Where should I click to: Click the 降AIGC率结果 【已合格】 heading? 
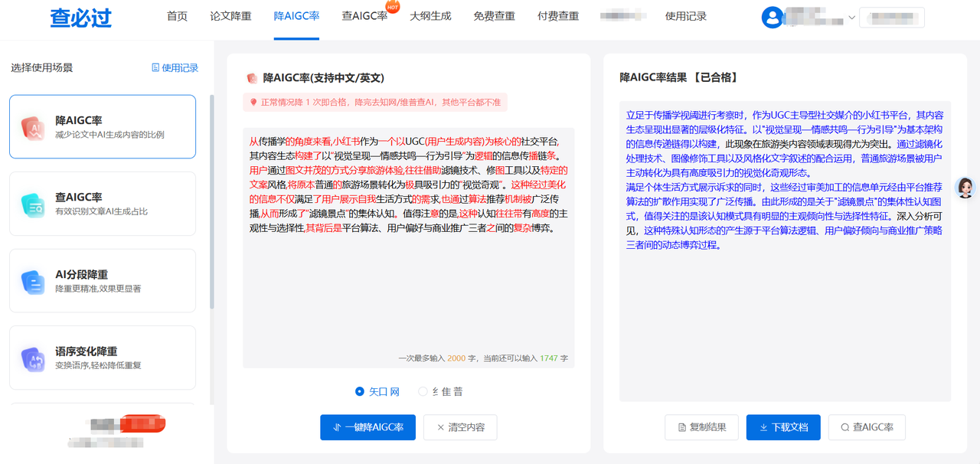click(x=679, y=77)
